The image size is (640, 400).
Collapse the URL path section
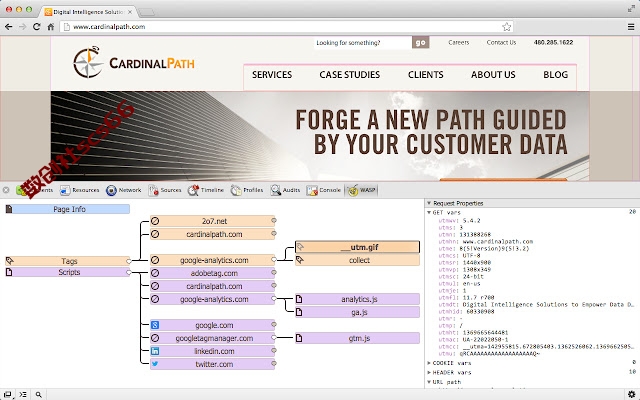click(x=429, y=382)
